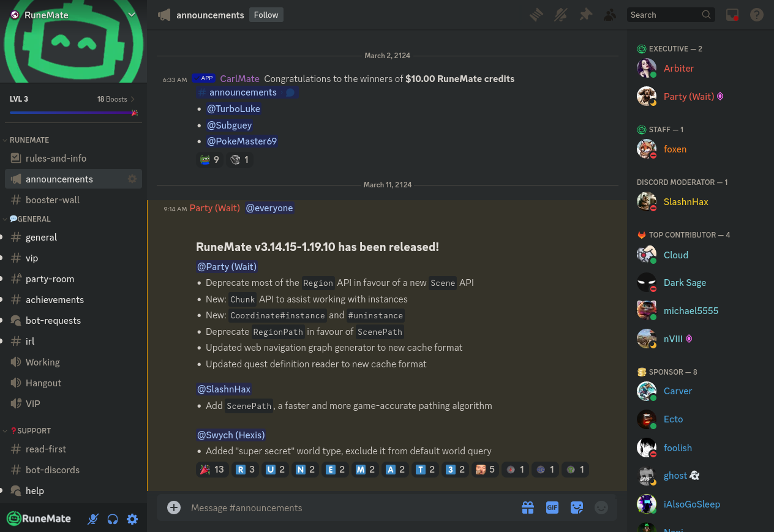The image size is (774, 532).
Task: Open the bot-requests forum channel
Action: point(73,321)
